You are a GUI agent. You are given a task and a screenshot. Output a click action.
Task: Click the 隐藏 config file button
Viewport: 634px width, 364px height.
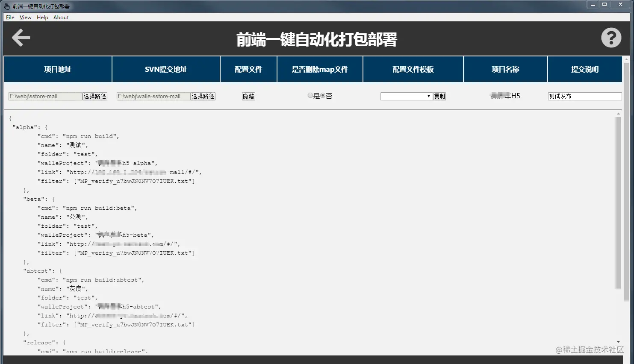(249, 97)
